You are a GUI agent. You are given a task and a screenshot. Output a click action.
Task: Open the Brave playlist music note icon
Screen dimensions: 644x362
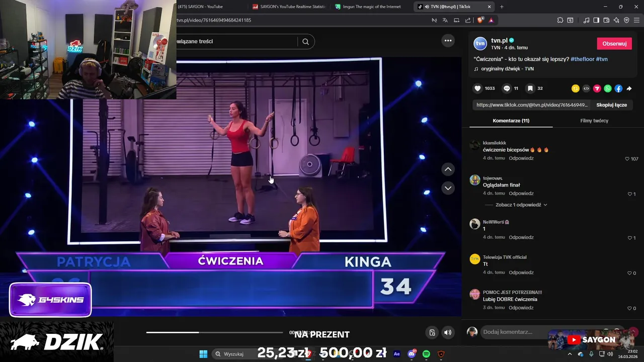586,20
